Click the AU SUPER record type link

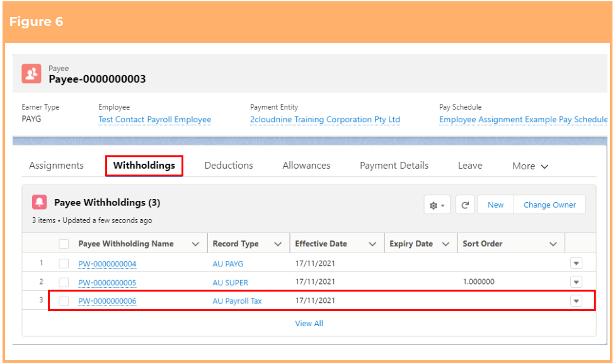click(x=230, y=283)
